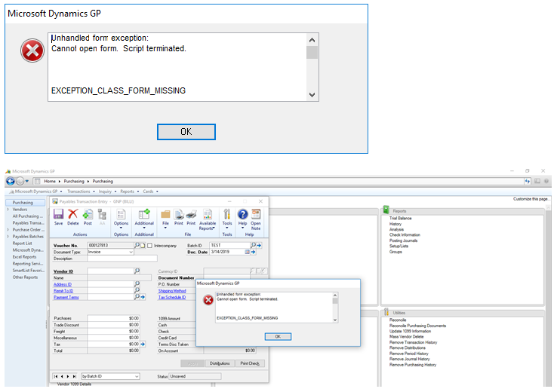Click the Doc. Date blue expansion arrow
This screenshot has height=392, width=557.
pos(254,253)
